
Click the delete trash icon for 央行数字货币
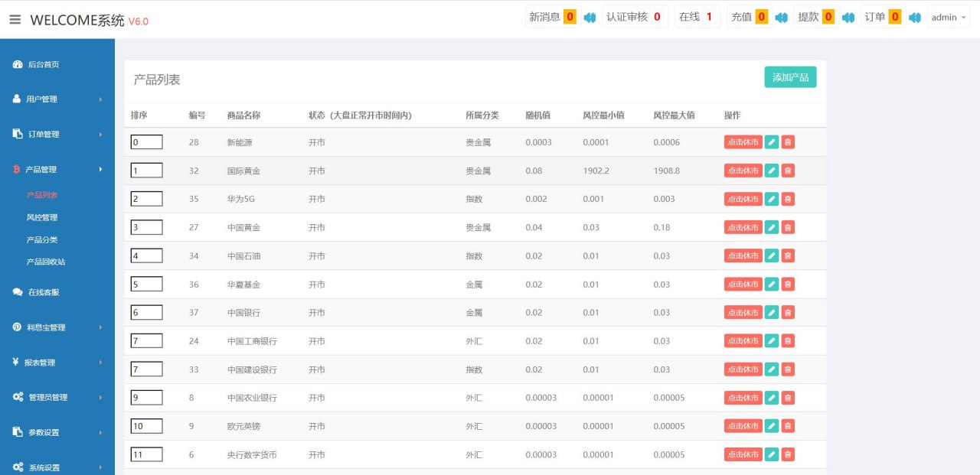coord(788,454)
